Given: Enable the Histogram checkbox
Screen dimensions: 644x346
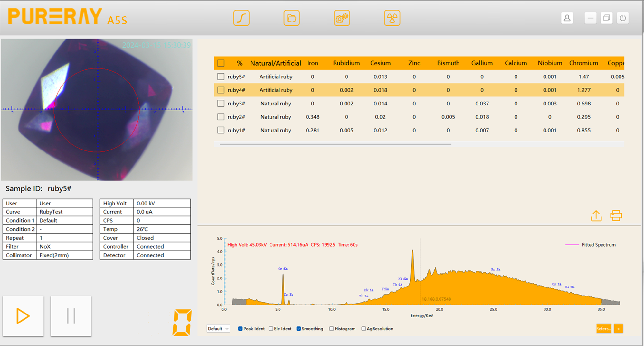Looking at the screenshot, I should pos(331,329).
